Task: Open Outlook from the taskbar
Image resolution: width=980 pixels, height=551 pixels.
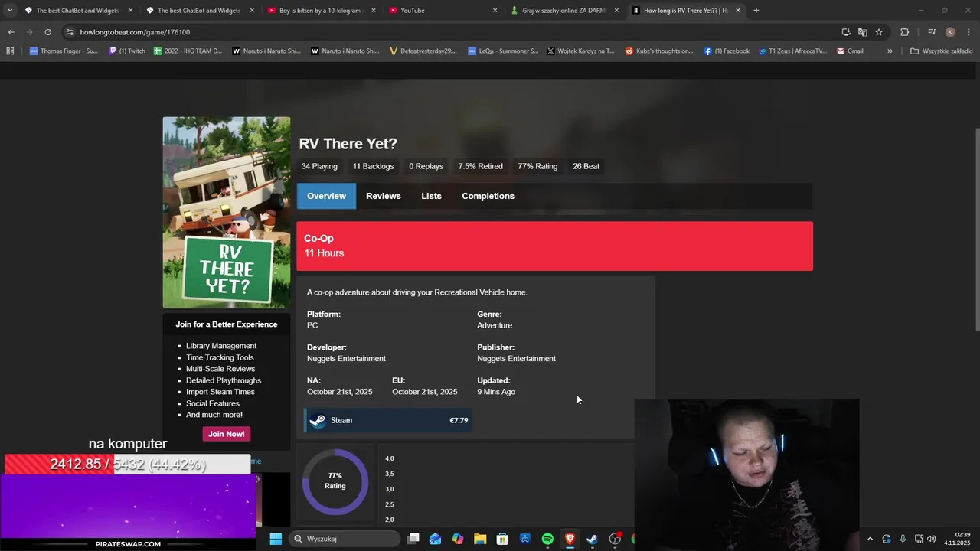Action: 436,539
